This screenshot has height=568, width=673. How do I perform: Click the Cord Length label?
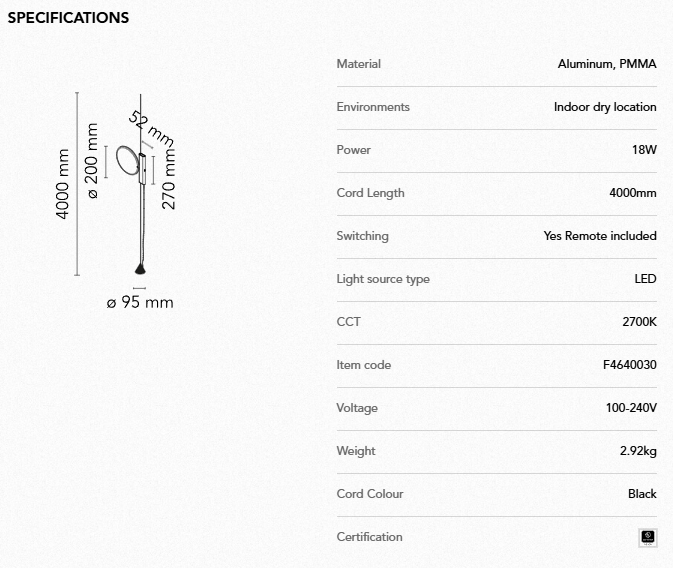(370, 193)
